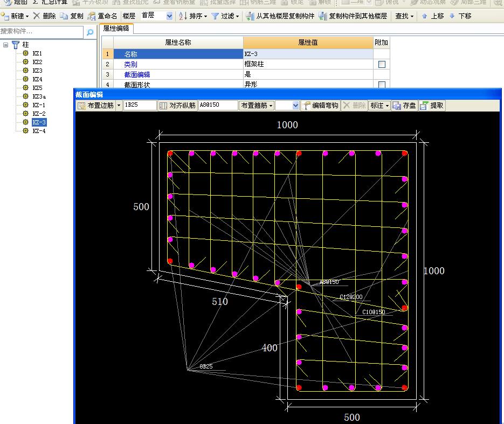
Task: Click the search magnifier icon
Action: tap(90, 32)
